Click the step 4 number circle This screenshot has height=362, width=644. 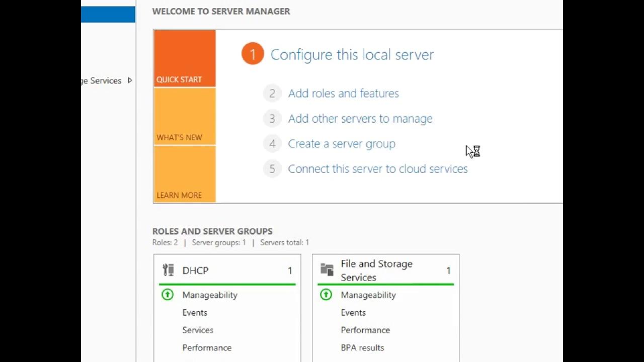tap(272, 144)
